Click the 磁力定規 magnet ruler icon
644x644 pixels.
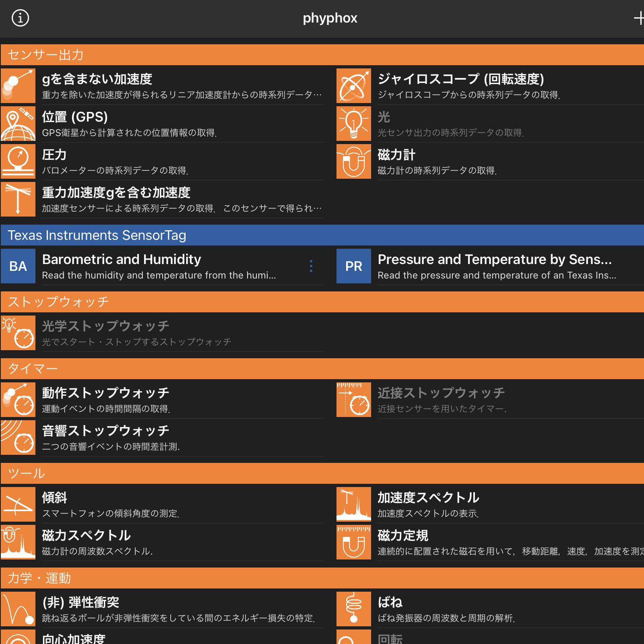[x=354, y=542]
